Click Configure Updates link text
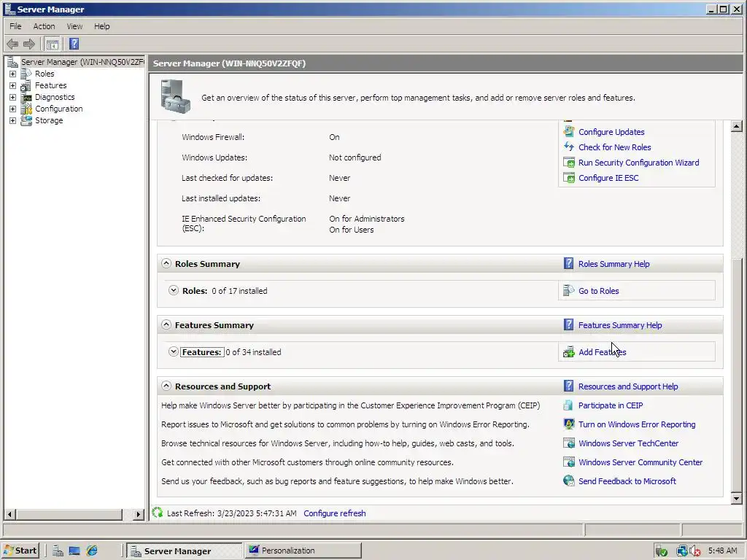 point(611,132)
